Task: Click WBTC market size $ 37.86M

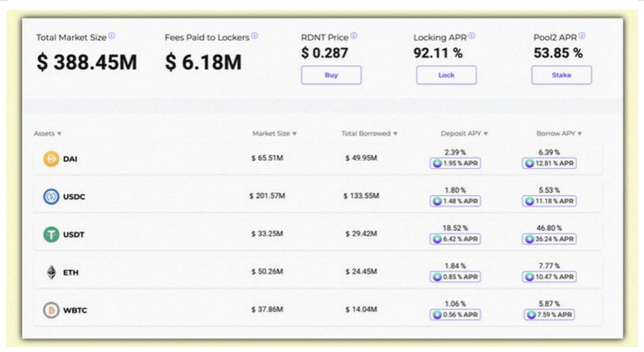Action: pyautogui.click(x=268, y=309)
